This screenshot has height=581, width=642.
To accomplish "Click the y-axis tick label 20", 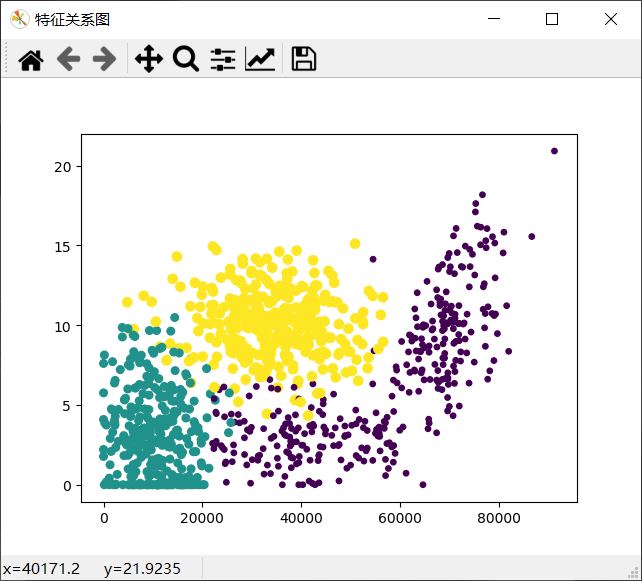I will [63, 167].
